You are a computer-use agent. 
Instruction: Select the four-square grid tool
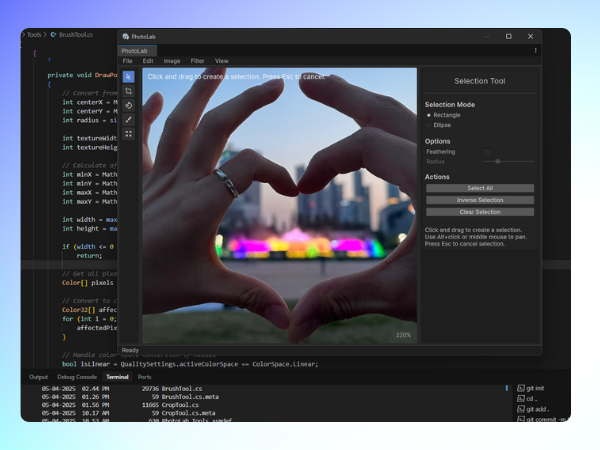(x=129, y=134)
